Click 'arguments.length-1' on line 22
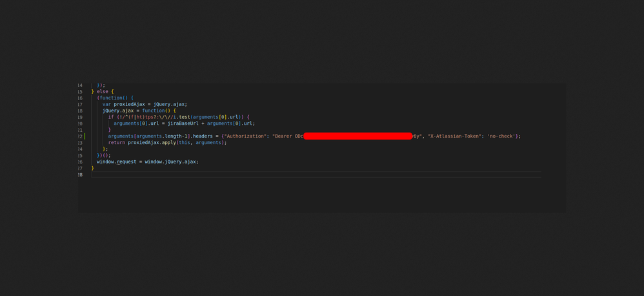This screenshot has width=644, height=296. [161, 136]
